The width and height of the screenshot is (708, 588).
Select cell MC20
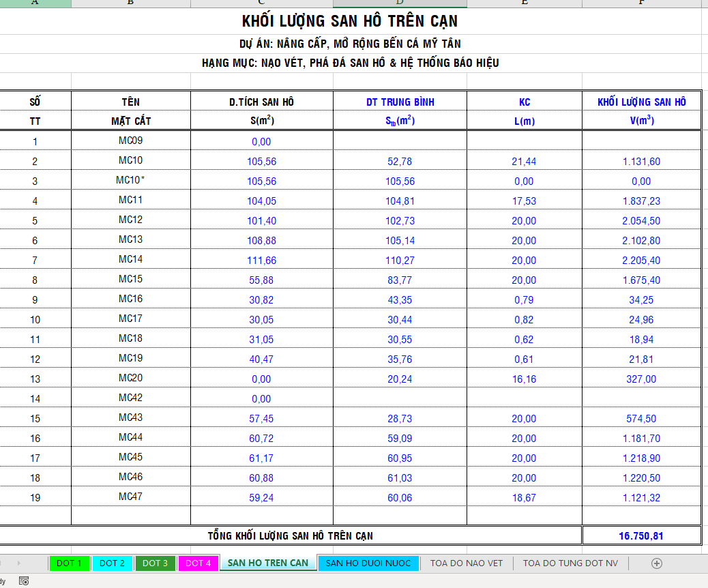click(x=130, y=378)
